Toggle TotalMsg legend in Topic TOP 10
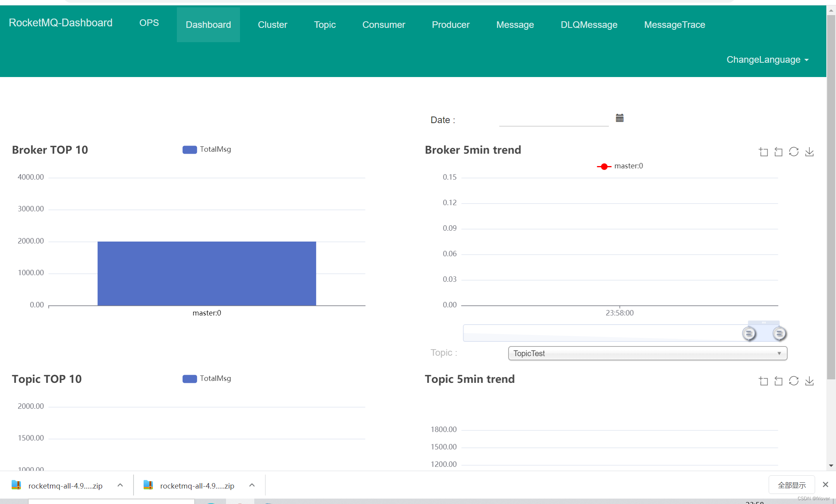Screen dimensions: 836x504 [x=207, y=379]
